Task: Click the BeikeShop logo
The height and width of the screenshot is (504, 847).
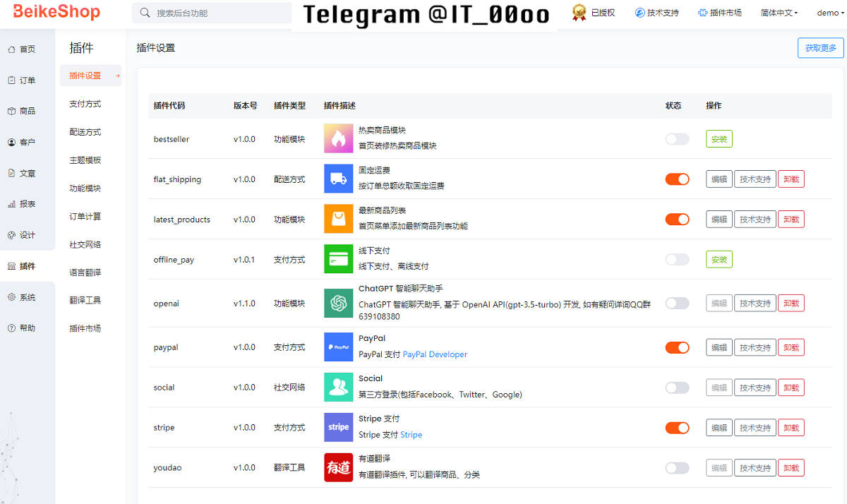Action: tap(56, 12)
